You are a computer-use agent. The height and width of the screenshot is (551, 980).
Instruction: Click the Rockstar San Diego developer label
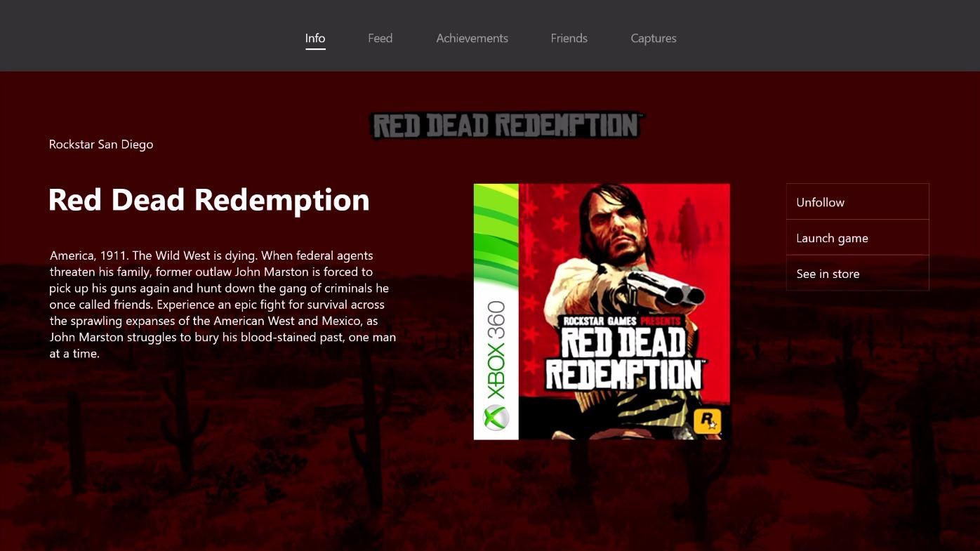(x=101, y=145)
